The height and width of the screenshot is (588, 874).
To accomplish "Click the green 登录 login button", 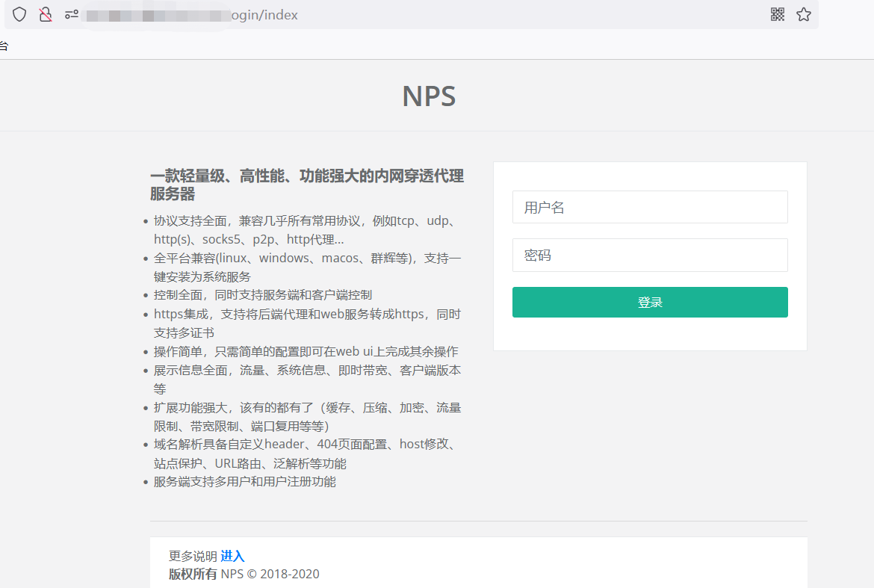I will [x=650, y=302].
